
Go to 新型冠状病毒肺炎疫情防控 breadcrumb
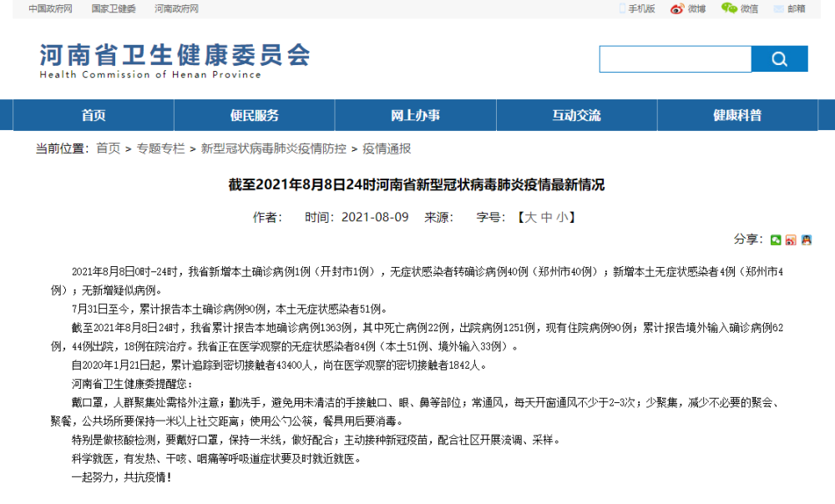pos(274,149)
